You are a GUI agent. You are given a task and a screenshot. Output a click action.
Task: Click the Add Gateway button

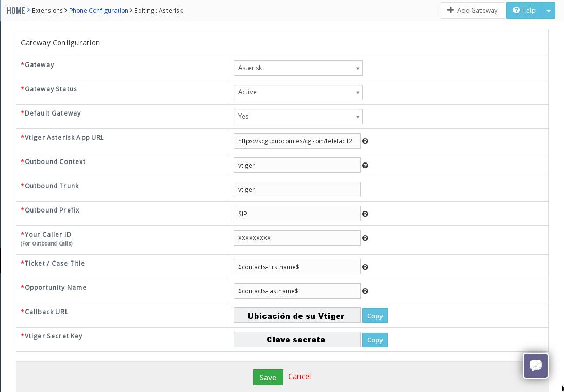[x=472, y=10]
